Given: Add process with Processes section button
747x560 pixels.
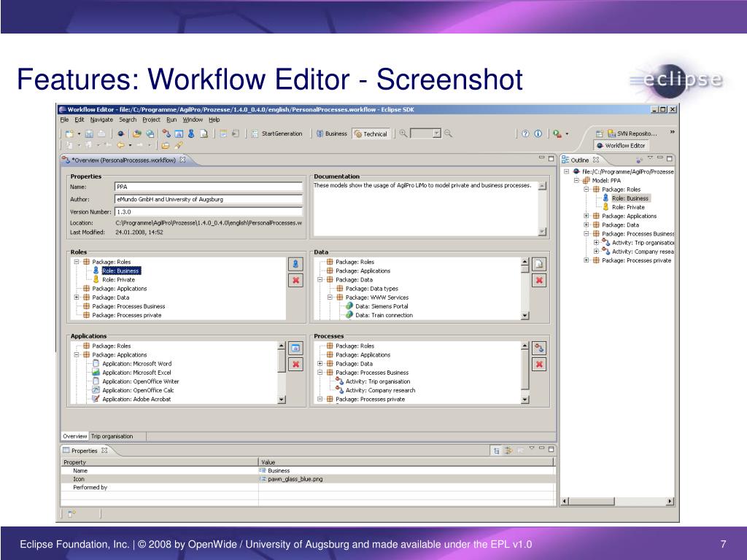Looking at the screenshot, I should point(539,348).
